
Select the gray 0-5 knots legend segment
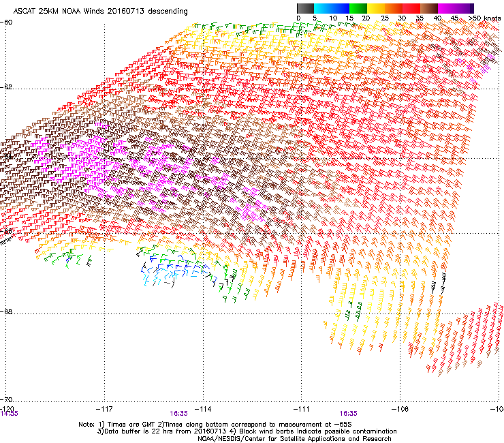point(305,8)
